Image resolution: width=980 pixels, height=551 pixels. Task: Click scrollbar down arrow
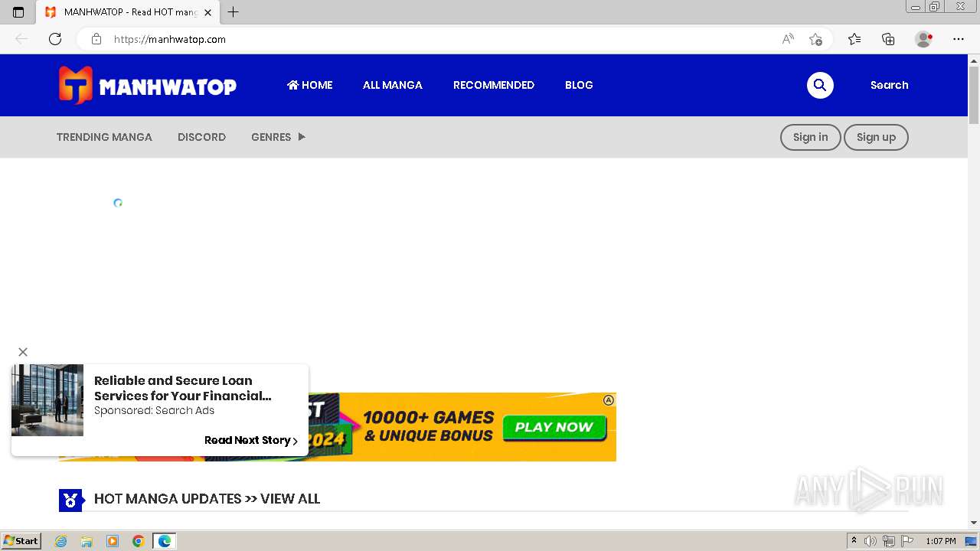click(974, 523)
